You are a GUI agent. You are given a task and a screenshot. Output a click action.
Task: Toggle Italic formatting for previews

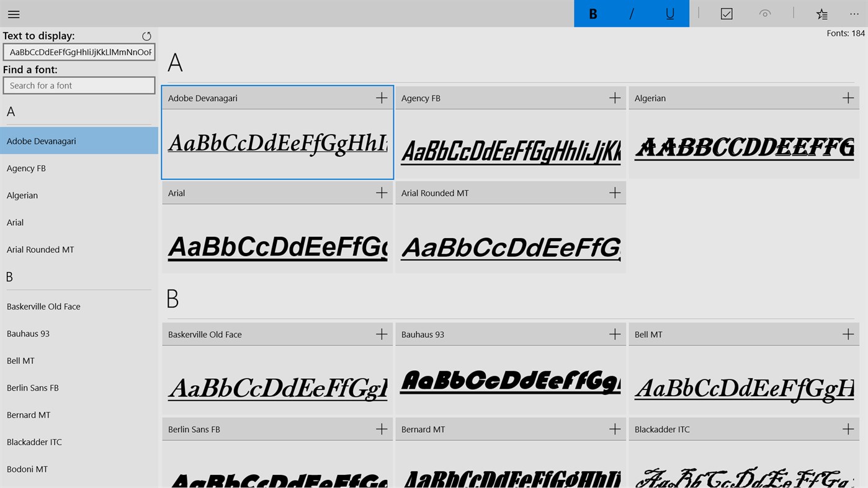click(632, 14)
